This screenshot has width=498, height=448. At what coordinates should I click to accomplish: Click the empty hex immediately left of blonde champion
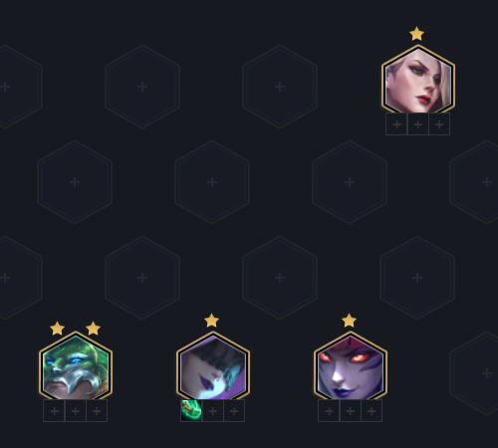tap(280, 87)
